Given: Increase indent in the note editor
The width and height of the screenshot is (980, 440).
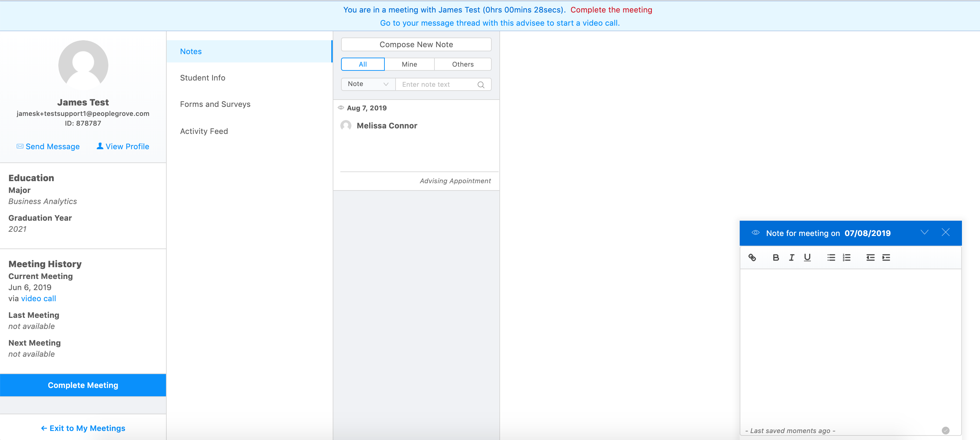Looking at the screenshot, I should point(886,257).
